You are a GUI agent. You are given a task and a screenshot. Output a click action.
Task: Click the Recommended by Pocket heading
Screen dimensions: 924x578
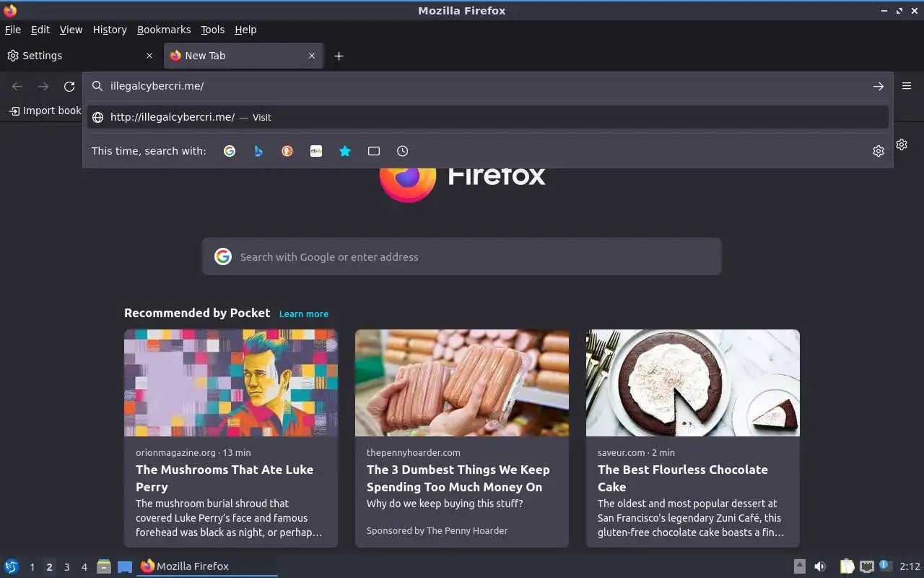click(x=197, y=313)
